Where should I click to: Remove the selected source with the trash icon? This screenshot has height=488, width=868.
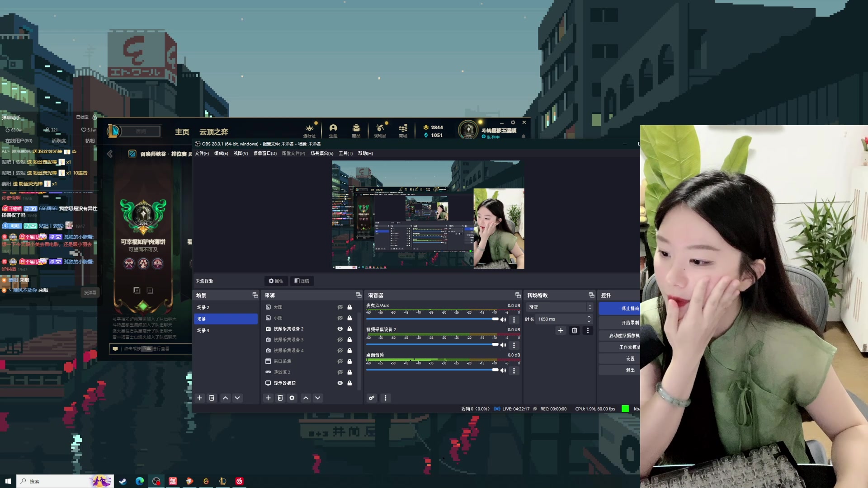pos(280,398)
